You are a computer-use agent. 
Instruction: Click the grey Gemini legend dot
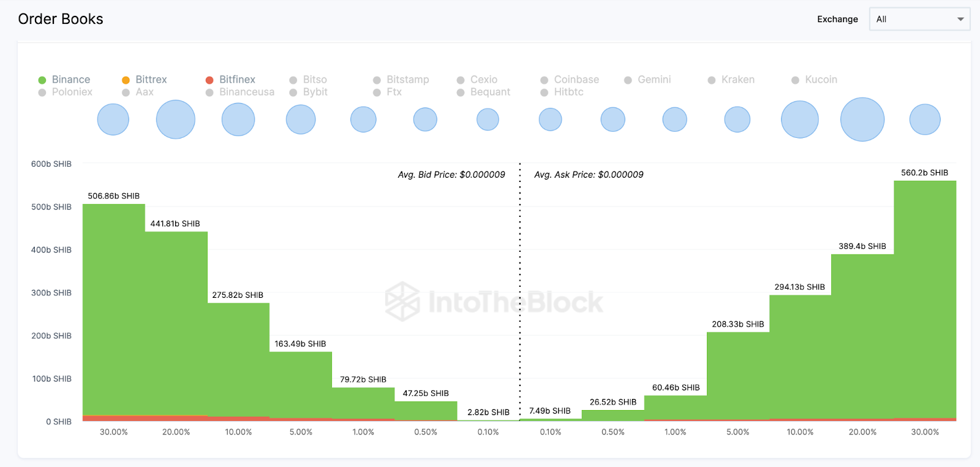tap(628, 80)
